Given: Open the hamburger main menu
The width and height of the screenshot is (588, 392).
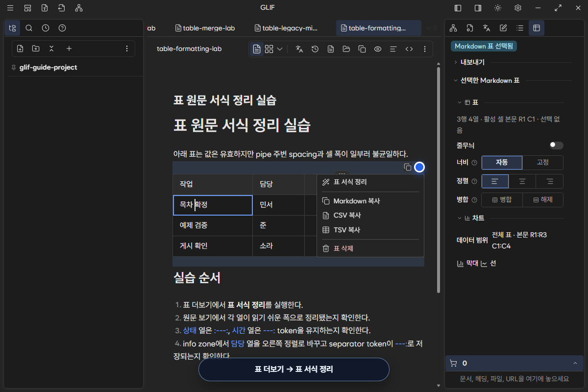Looking at the screenshot, I should (10, 8).
